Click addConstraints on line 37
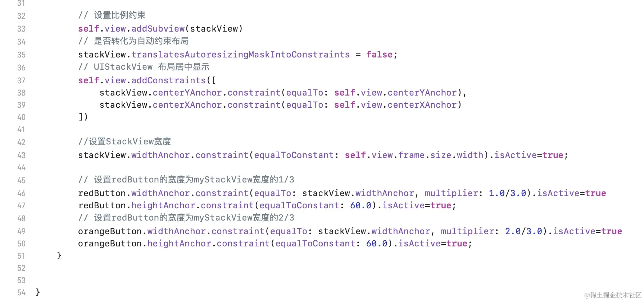The height and width of the screenshot is (301, 644). (168, 80)
